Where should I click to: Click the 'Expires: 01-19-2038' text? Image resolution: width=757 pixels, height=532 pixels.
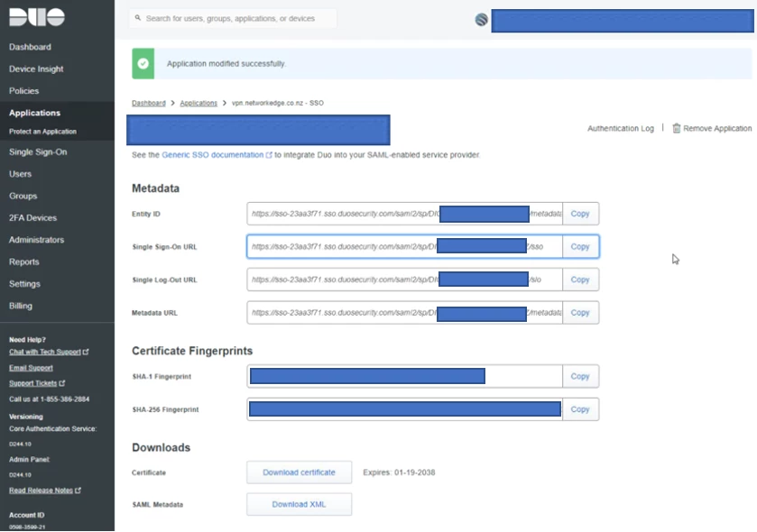(399, 472)
